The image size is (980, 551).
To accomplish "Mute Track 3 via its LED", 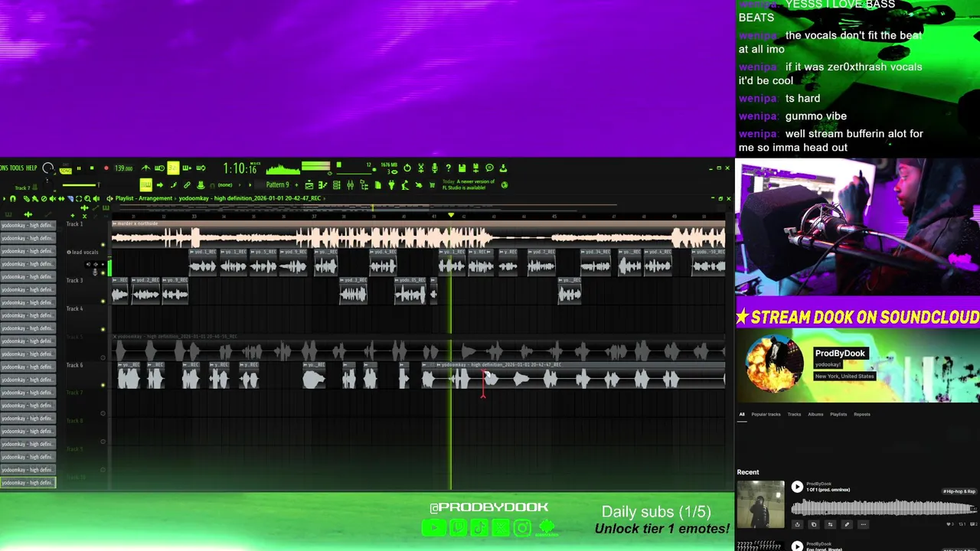I will click(103, 301).
